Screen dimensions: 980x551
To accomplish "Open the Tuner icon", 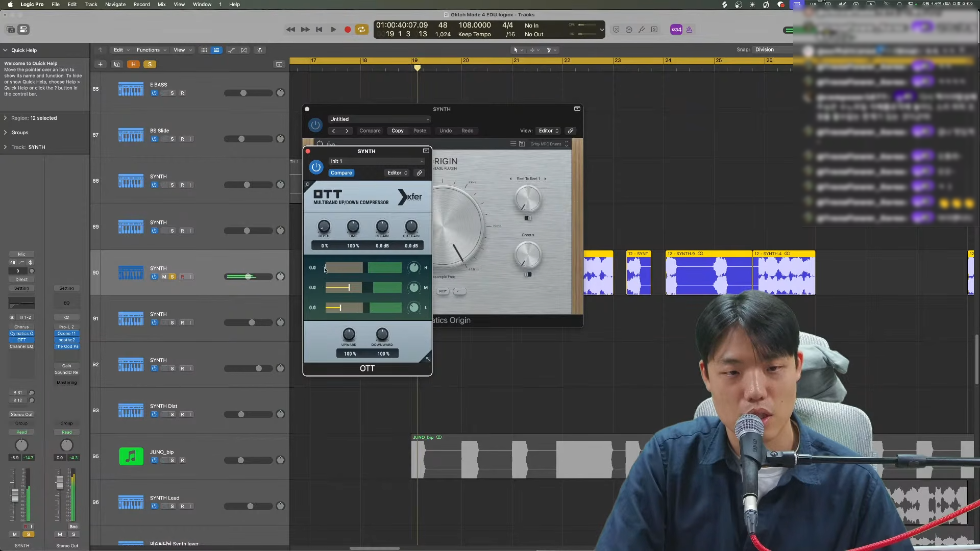I will coord(642,30).
